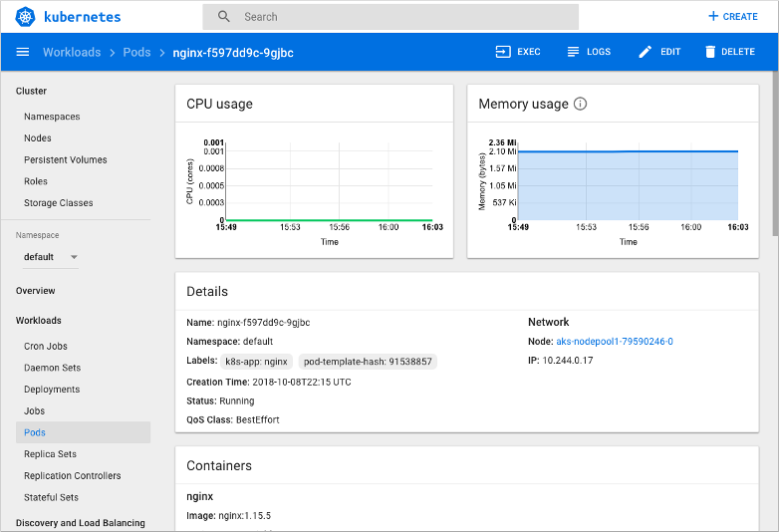Open the aks-nodepool1-79590246-0 node link
Screen dimensions: 779x532
point(615,342)
